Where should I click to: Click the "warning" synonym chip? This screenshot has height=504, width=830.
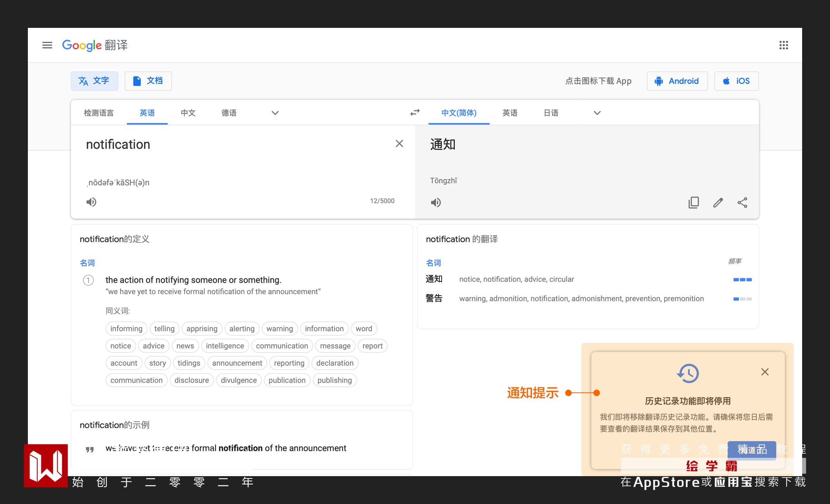tap(280, 329)
